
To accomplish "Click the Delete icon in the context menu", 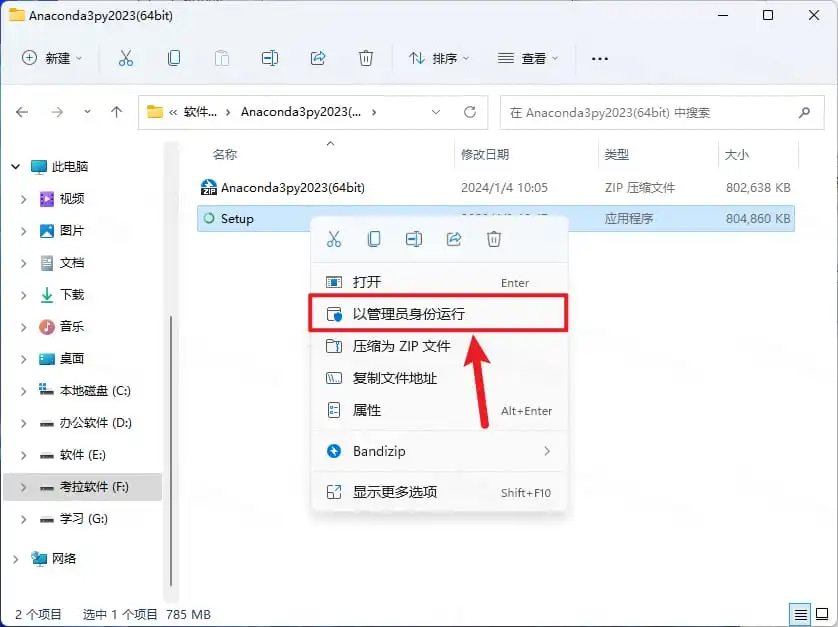I will point(494,239).
